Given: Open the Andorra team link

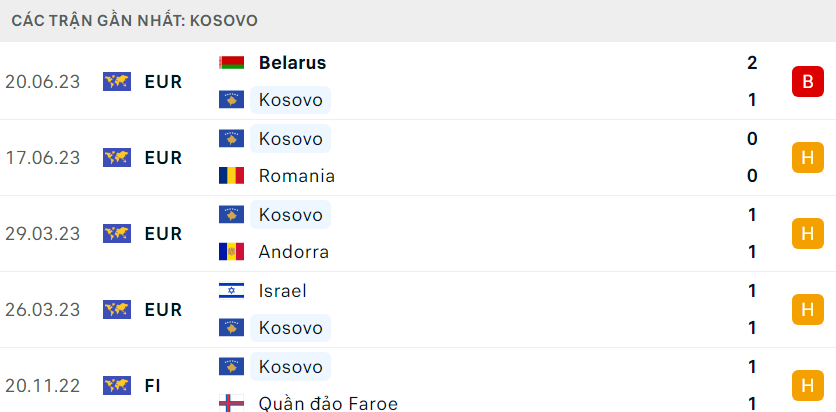Looking at the screenshot, I should (x=294, y=252).
